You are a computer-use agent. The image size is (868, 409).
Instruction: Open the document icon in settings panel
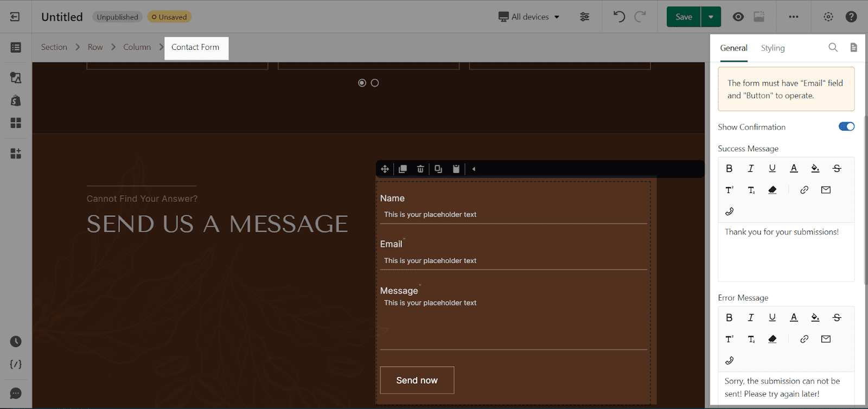853,48
